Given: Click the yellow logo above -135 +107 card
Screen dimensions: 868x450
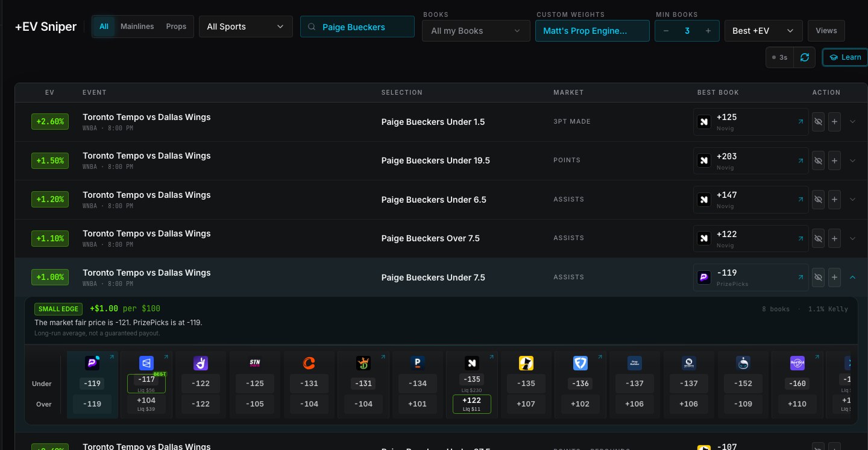Looking at the screenshot, I should 526,363.
